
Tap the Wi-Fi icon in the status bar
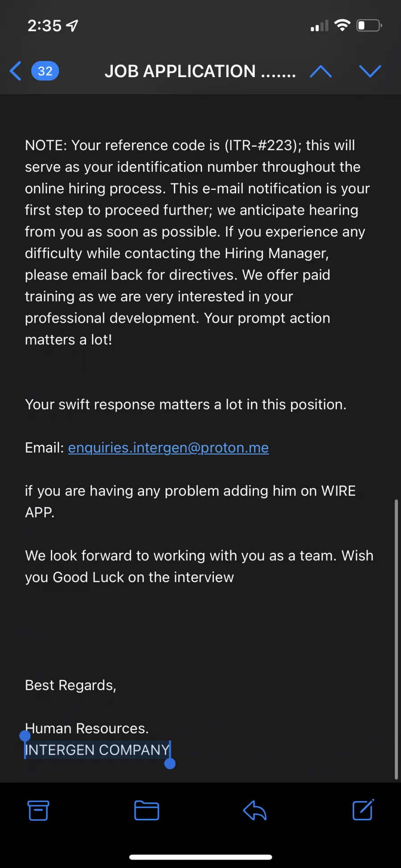(x=342, y=25)
